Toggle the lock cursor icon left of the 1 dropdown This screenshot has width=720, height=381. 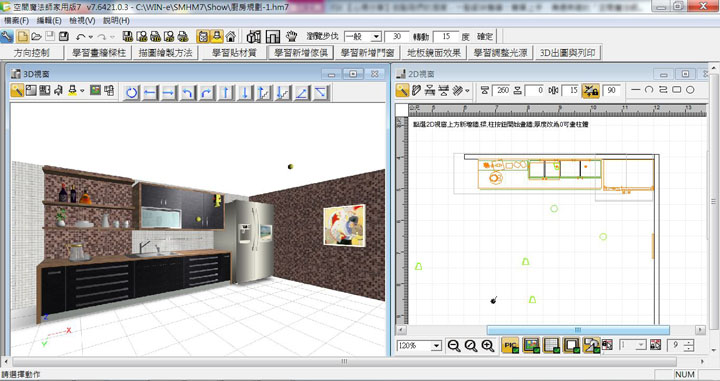tap(608, 345)
